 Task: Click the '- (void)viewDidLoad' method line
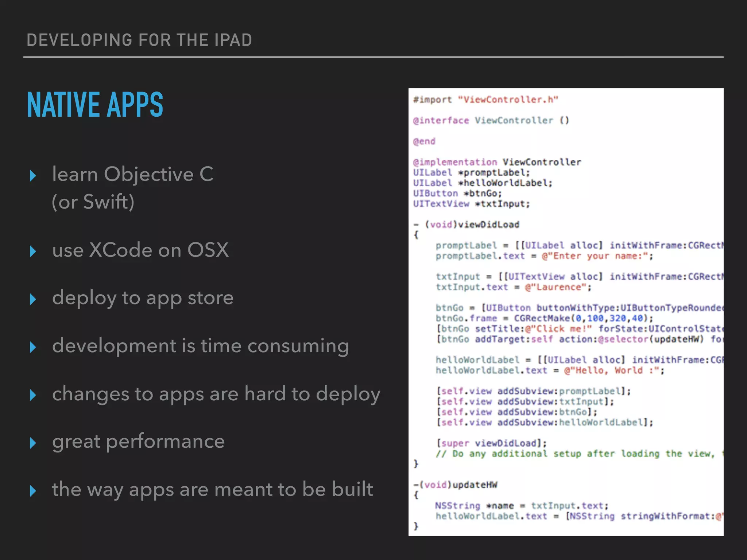(467, 225)
